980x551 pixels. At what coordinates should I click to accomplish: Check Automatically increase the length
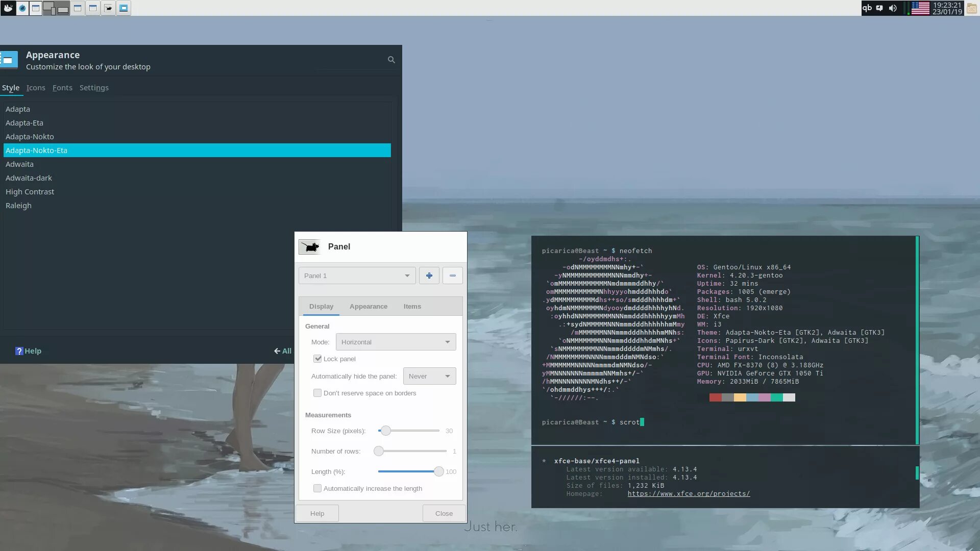click(317, 488)
